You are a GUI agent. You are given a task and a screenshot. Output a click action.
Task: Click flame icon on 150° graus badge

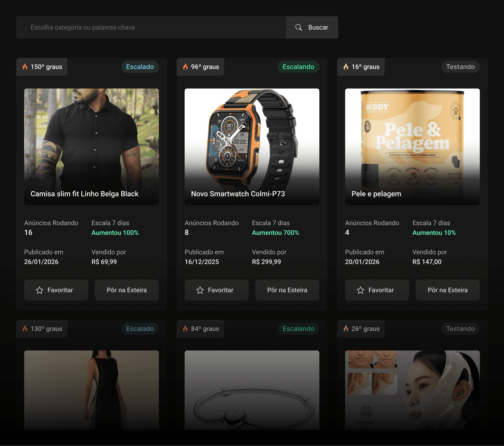tap(25, 67)
